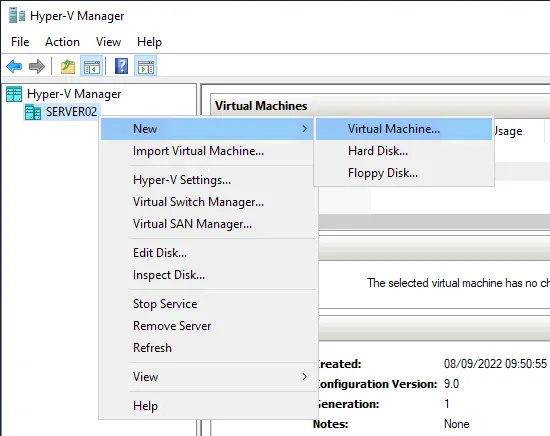Click the Notes: label
This screenshot has width=550, height=436.
[330, 424]
